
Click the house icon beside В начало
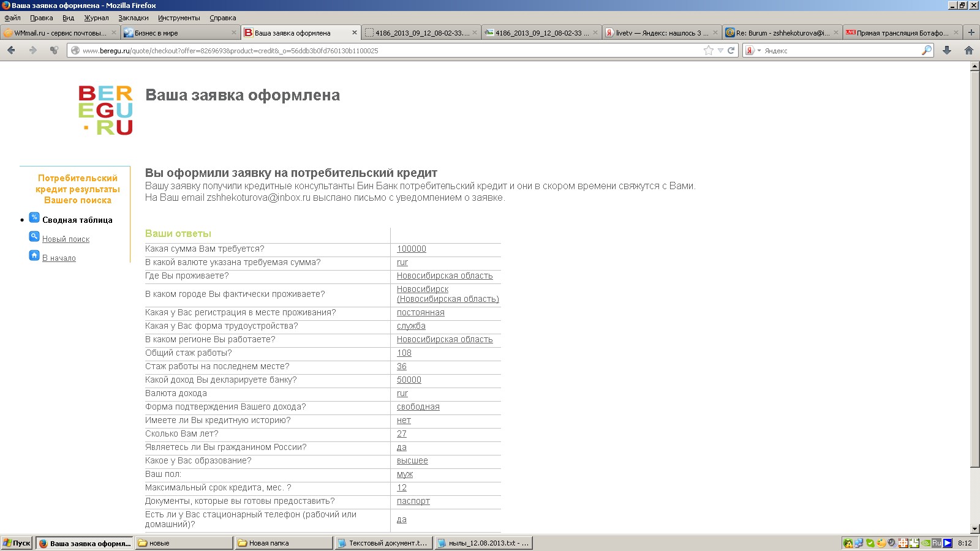(x=34, y=256)
